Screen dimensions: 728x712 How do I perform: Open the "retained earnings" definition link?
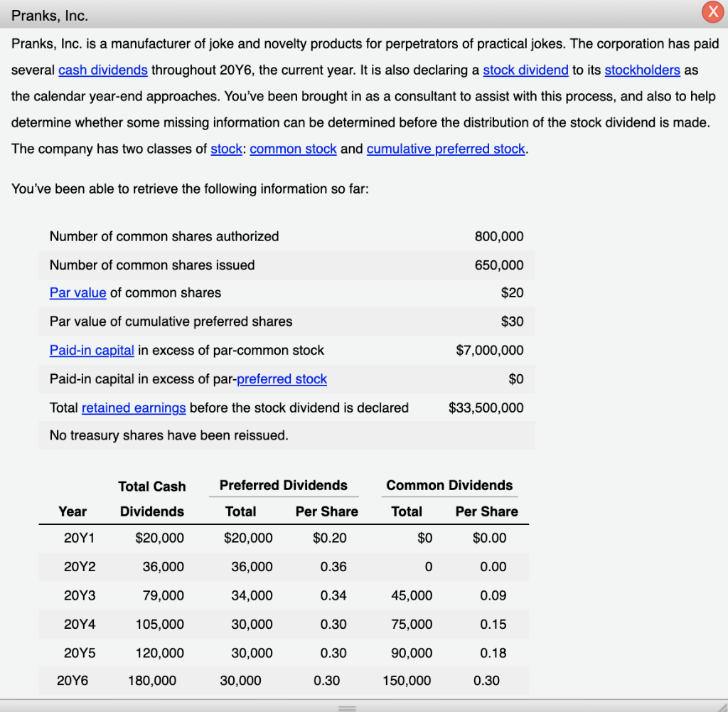(x=134, y=408)
